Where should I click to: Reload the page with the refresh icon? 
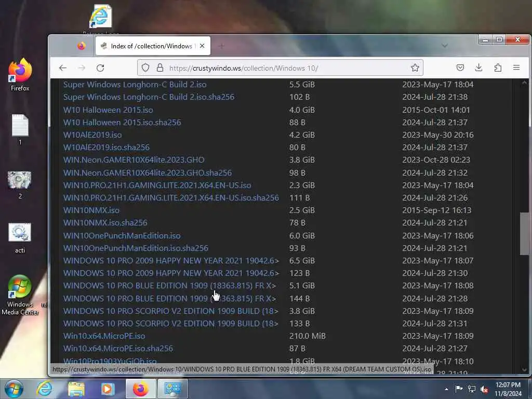(x=100, y=68)
